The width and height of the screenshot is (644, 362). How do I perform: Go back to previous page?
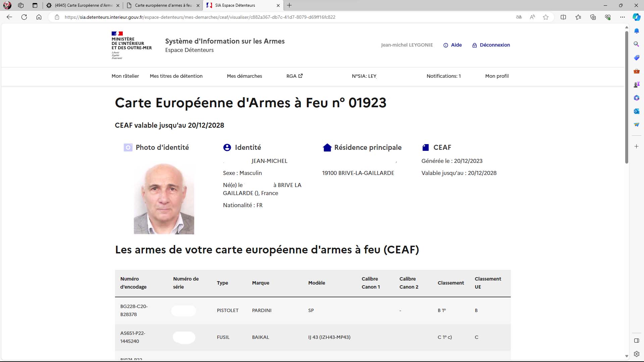9,17
